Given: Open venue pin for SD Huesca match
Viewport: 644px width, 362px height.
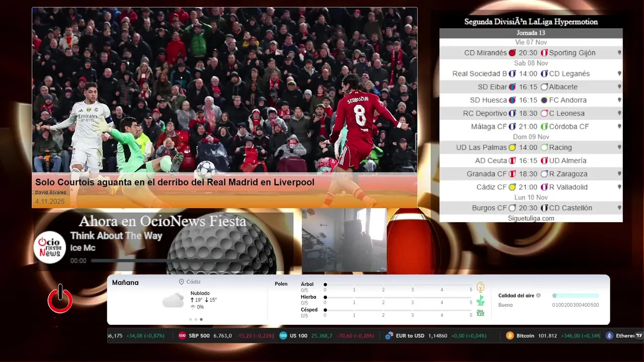Looking at the screenshot, I should [619, 100].
